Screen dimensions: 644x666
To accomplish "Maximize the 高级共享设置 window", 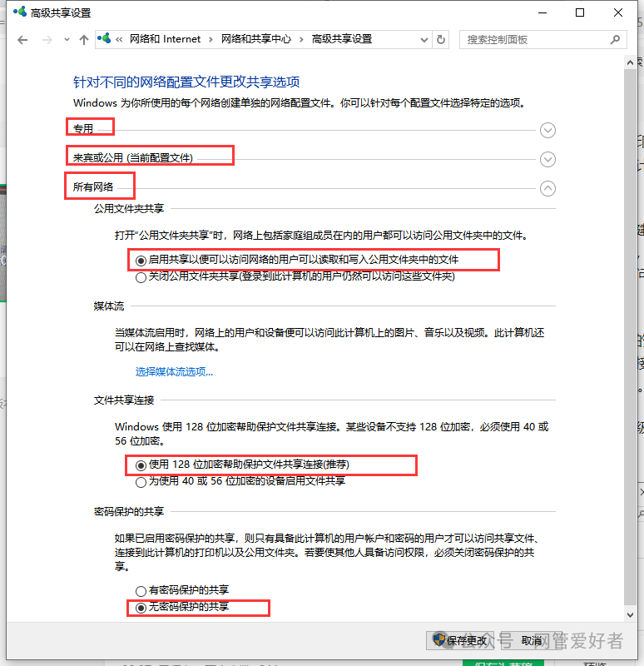I will (x=579, y=12).
